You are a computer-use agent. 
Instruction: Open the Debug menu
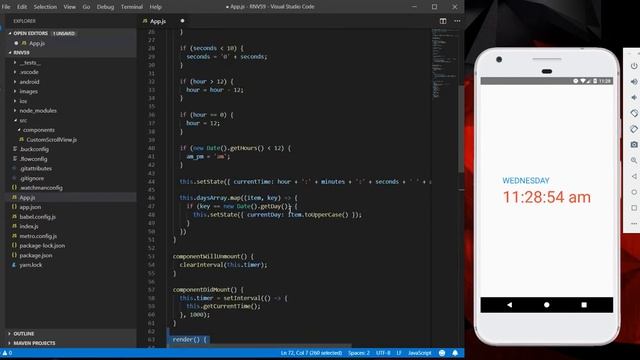105,7
